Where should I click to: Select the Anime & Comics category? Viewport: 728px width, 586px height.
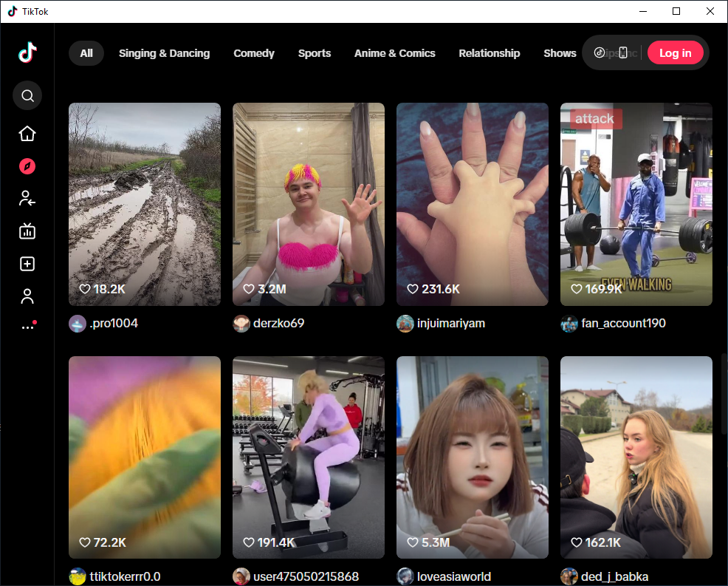[x=395, y=52]
